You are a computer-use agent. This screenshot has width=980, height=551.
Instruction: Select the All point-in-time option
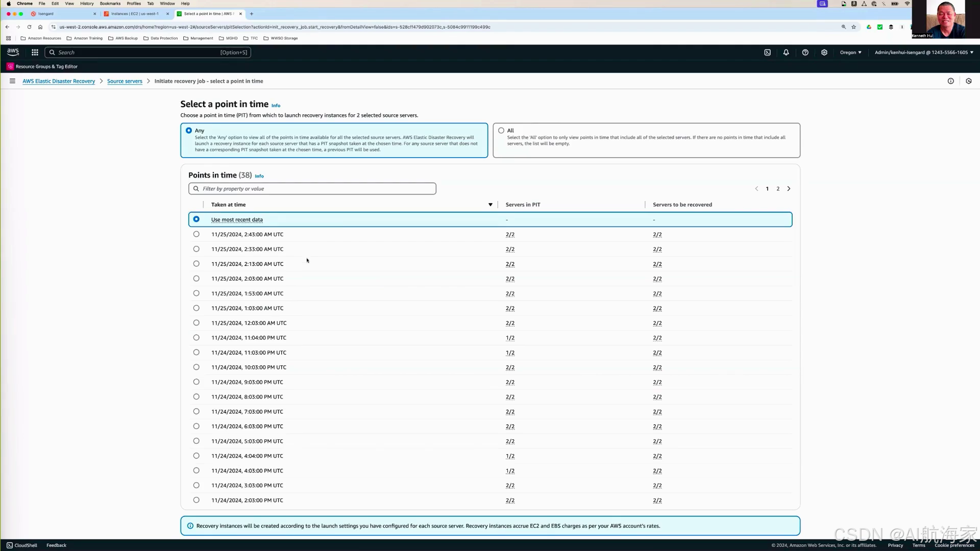click(501, 131)
